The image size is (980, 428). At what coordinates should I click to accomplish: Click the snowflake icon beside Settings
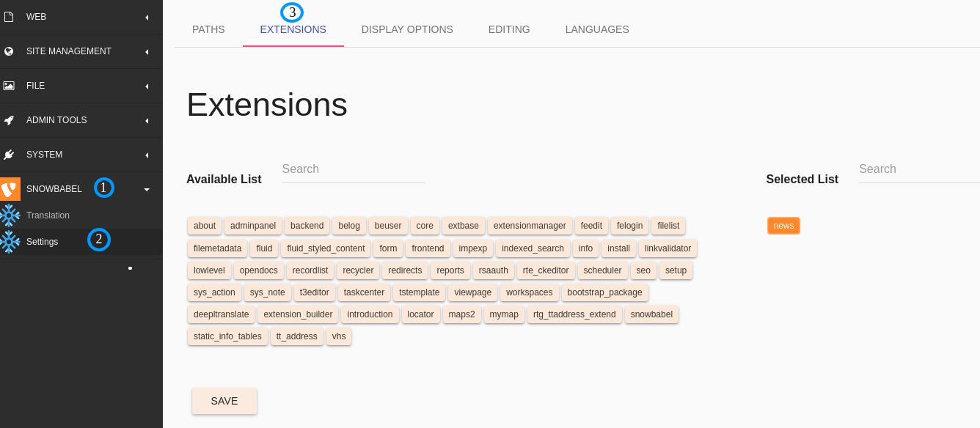pyautogui.click(x=10, y=242)
